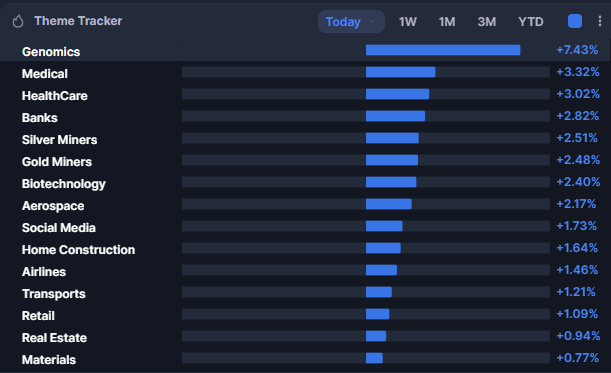Select the Real Estate theme
The image size is (611, 373).
(x=55, y=338)
